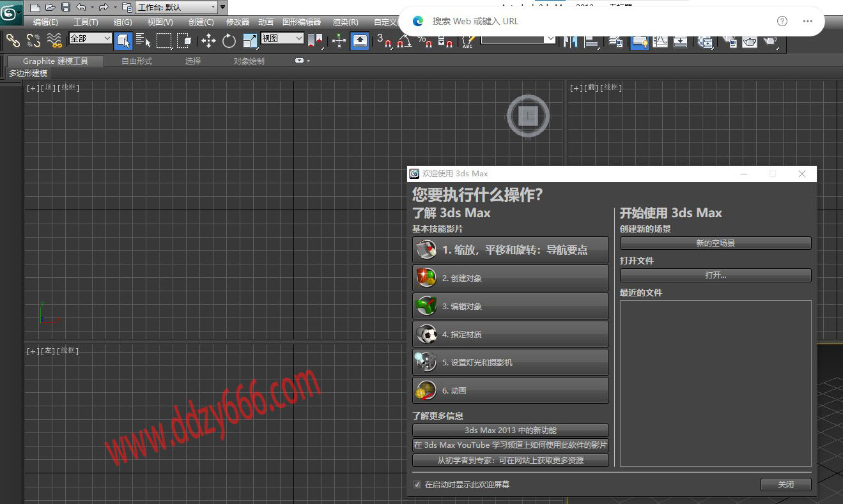Play video 1. 缩放、平移和旋转: 导航要点
843x504 pixels.
(511, 250)
